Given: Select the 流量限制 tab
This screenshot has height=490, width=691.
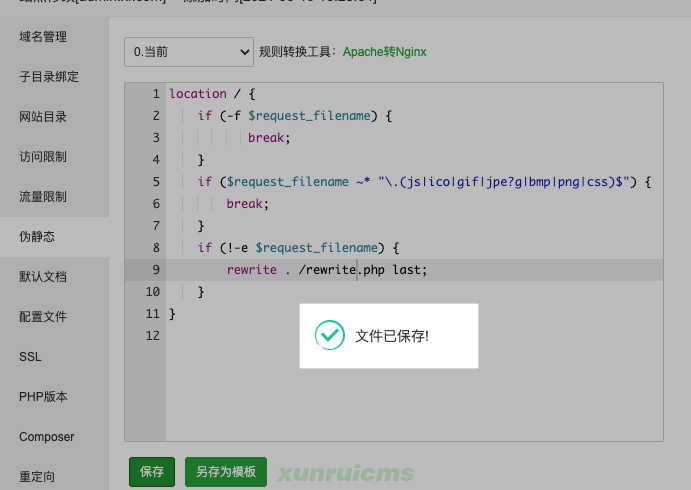Looking at the screenshot, I should click(43, 197).
